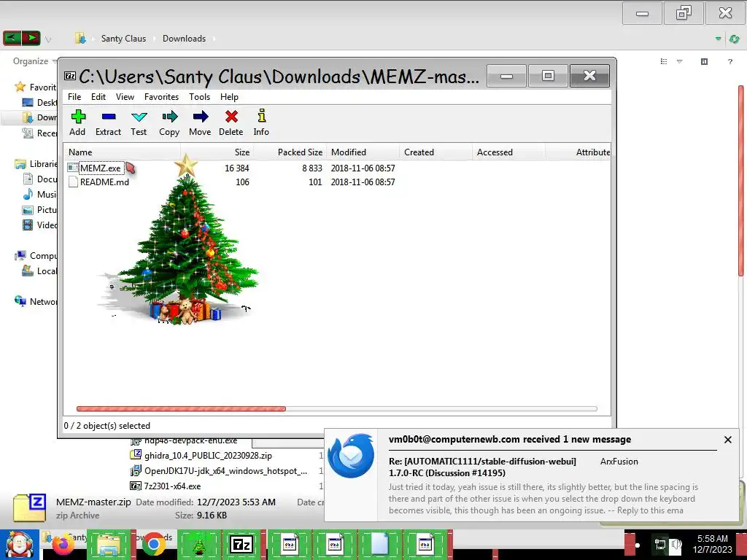The height and width of the screenshot is (560, 747).
Task: Select Libraries in Explorer navigation pane
Action: click(36, 164)
